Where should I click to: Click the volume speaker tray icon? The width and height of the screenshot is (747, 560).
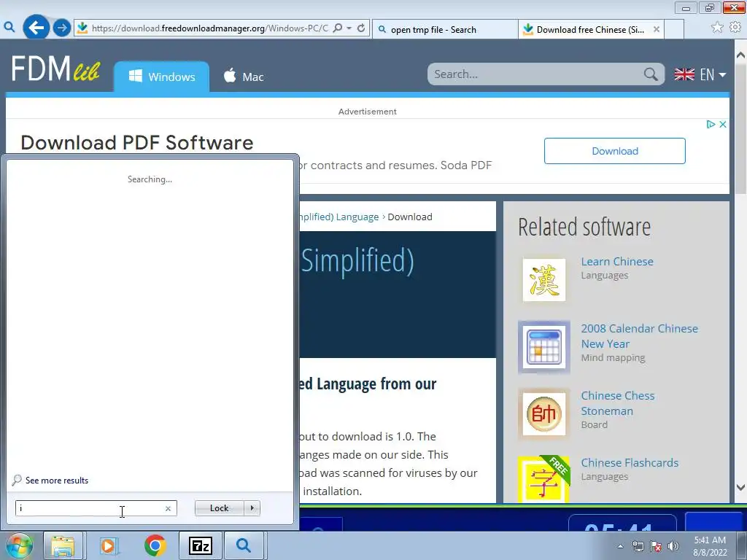(x=673, y=547)
